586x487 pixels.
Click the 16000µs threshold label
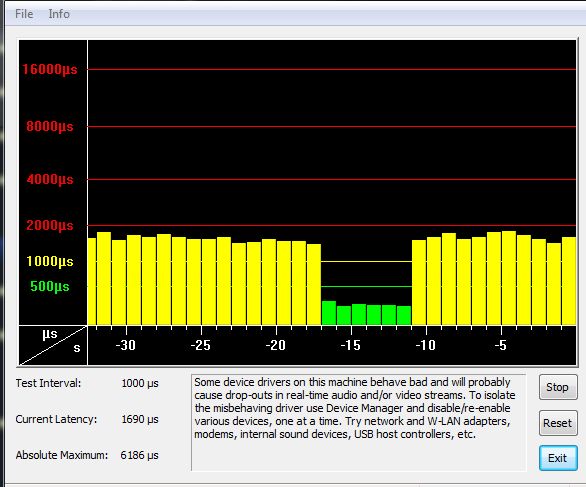[50, 70]
